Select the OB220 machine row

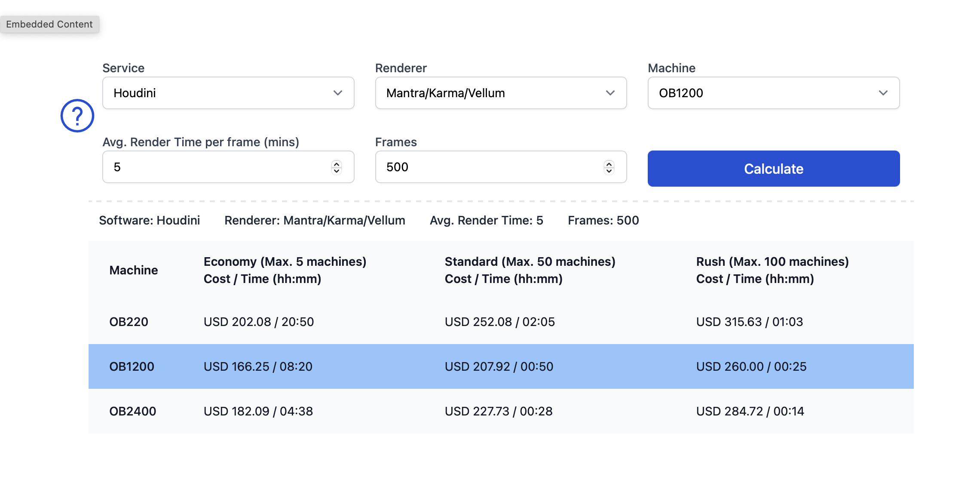pos(501,322)
